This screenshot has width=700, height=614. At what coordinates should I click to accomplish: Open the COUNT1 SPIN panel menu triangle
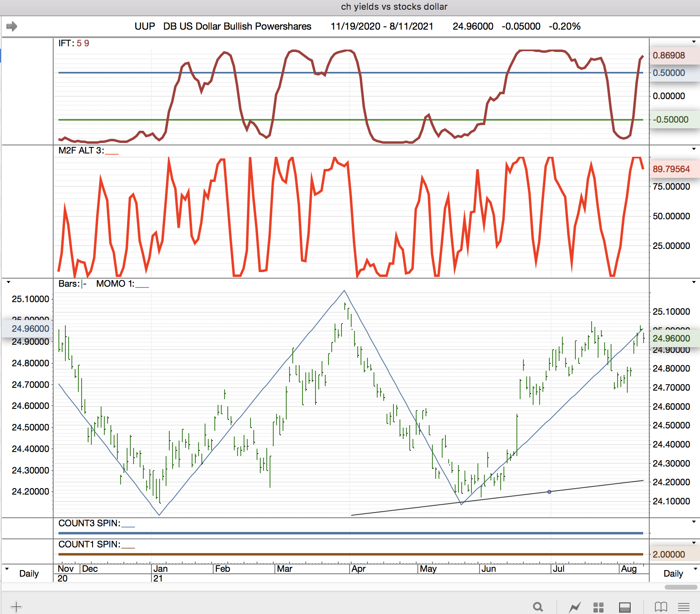694,543
